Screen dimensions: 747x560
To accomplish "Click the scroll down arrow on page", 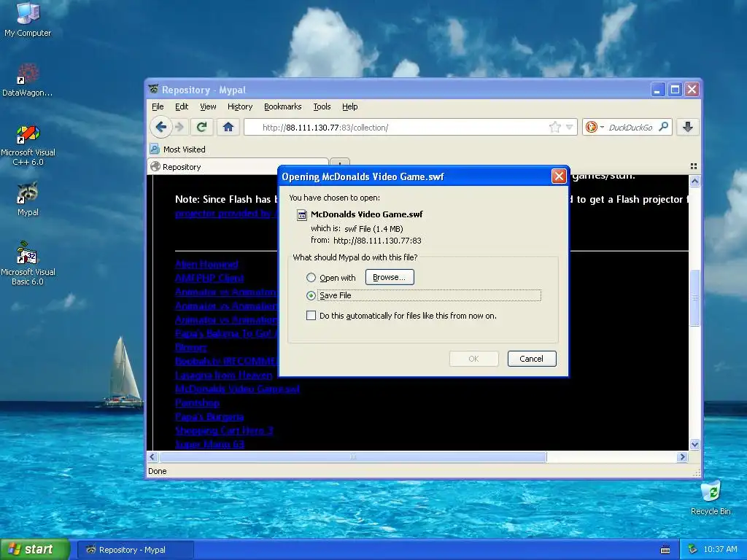I will (x=694, y=444).
